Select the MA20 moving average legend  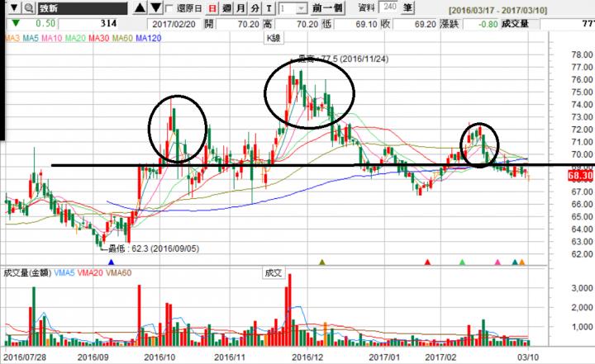75,38
